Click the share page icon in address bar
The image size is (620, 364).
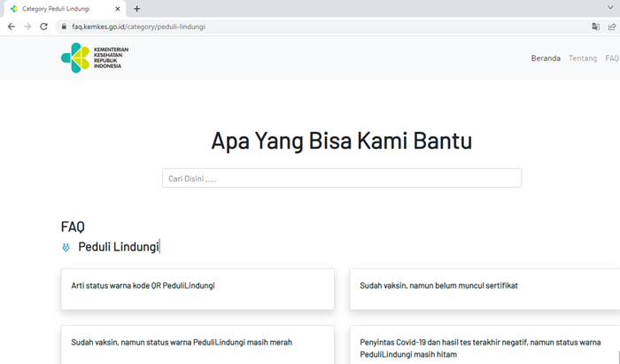click(x=612, y=27)
